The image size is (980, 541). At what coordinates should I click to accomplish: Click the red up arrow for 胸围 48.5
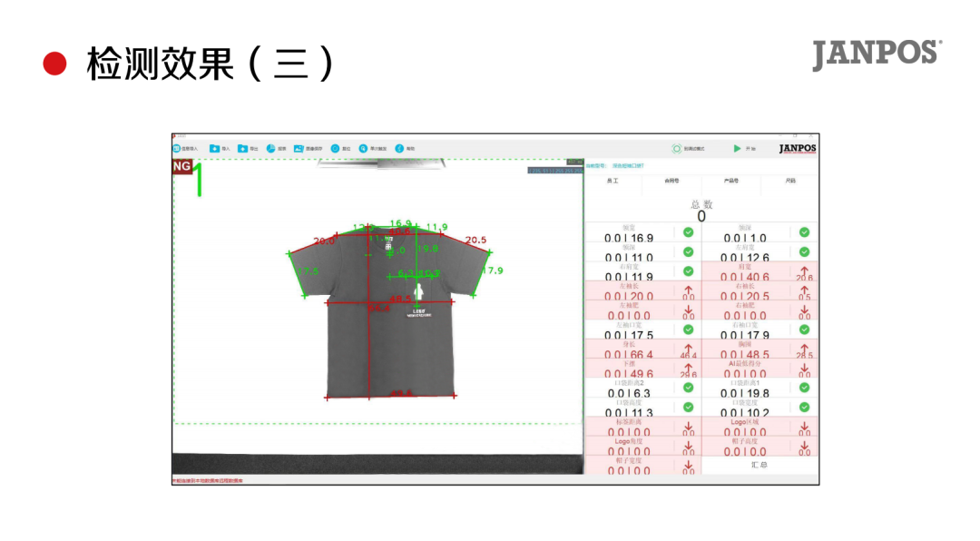pyautogui.click(x=804, y=349)
